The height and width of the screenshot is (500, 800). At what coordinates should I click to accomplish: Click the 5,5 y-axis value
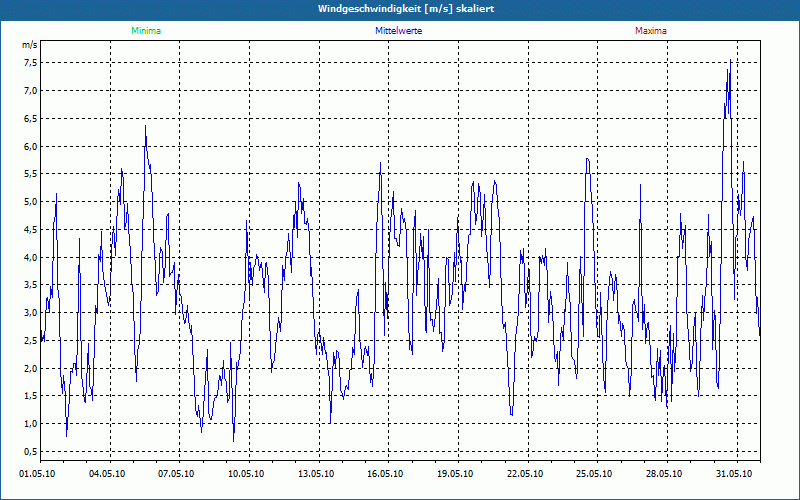[x=31, y=174]
